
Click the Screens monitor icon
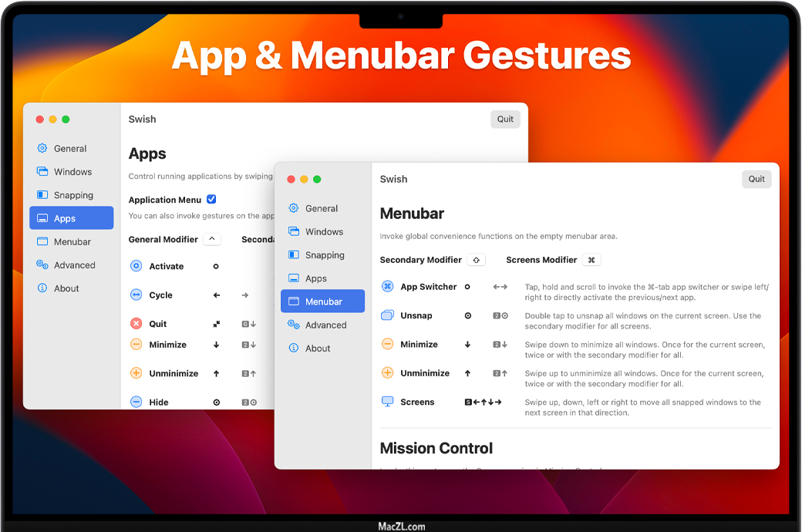[x=388, y=402]
